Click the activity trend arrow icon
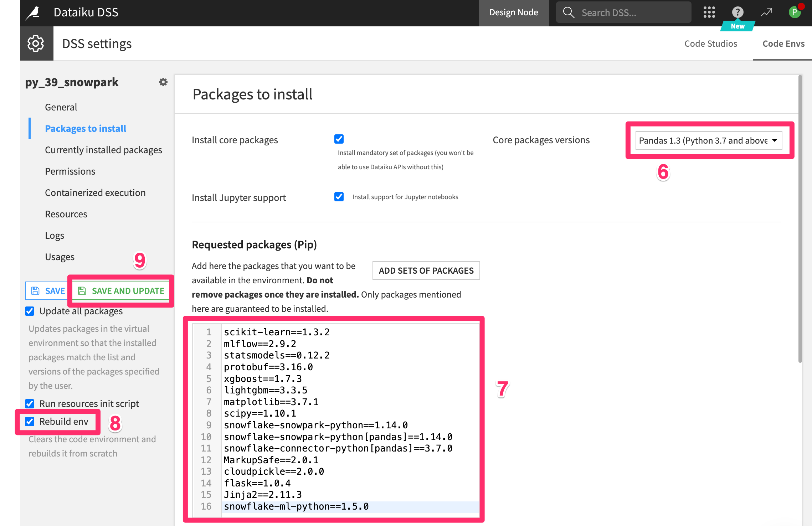This screenshot has height=526, width=812. click(x=766, y=12)
